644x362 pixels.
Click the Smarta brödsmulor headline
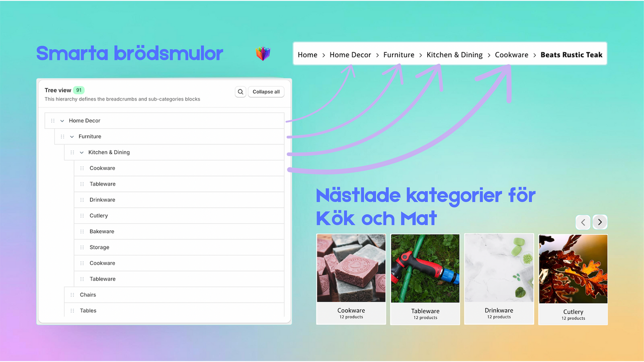tap(129, 53)
